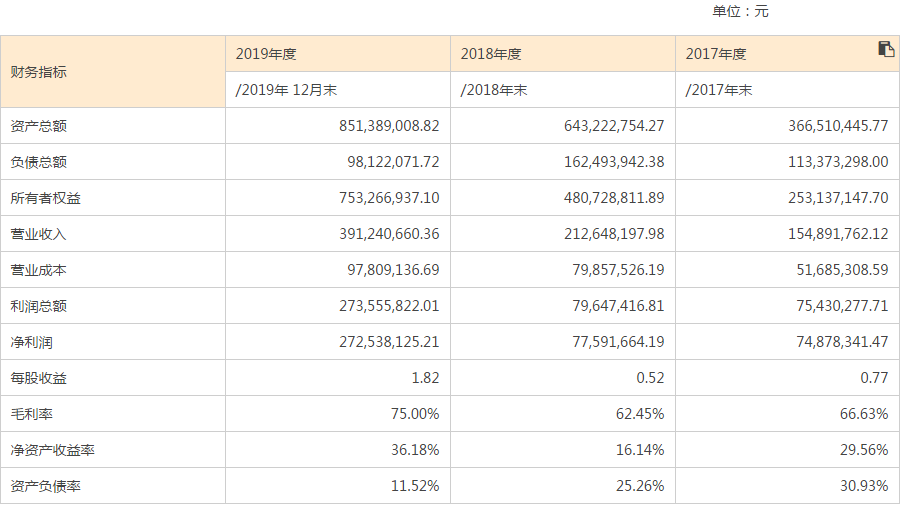Screen dimensions: 905x513
Task: Select the 所有者权益 row label
Action: pos(46,198)
